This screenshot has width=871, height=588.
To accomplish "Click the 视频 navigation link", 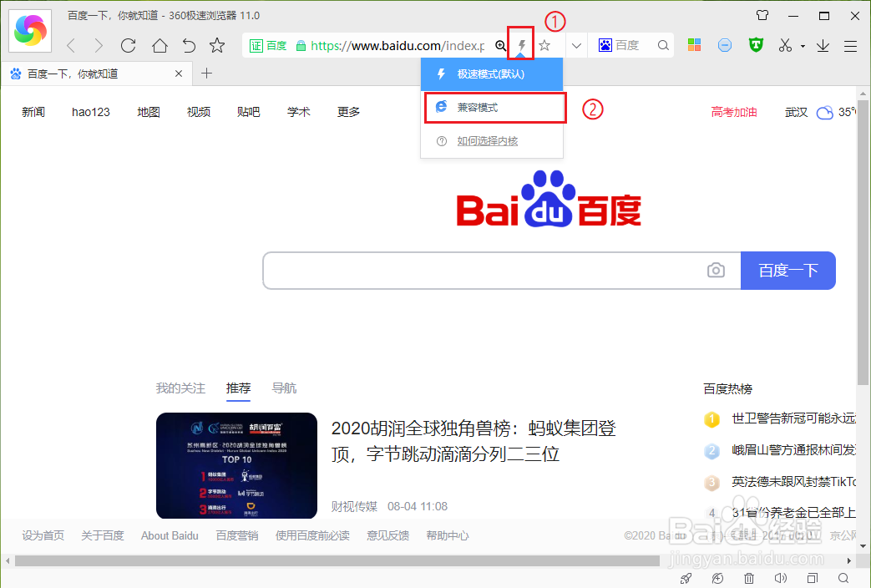I will click(x=199, y=112).
